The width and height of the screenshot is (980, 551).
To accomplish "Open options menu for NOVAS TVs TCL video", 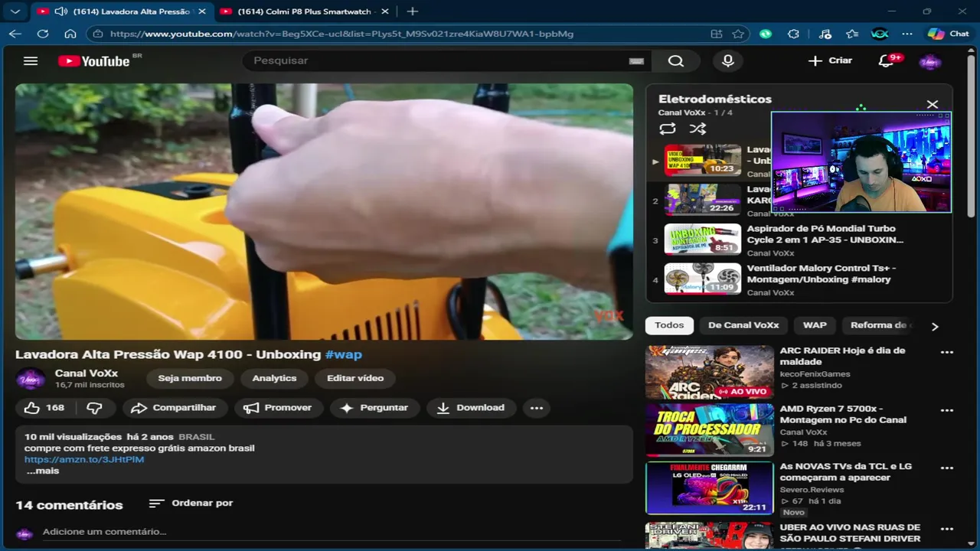I will coord(947,468).
